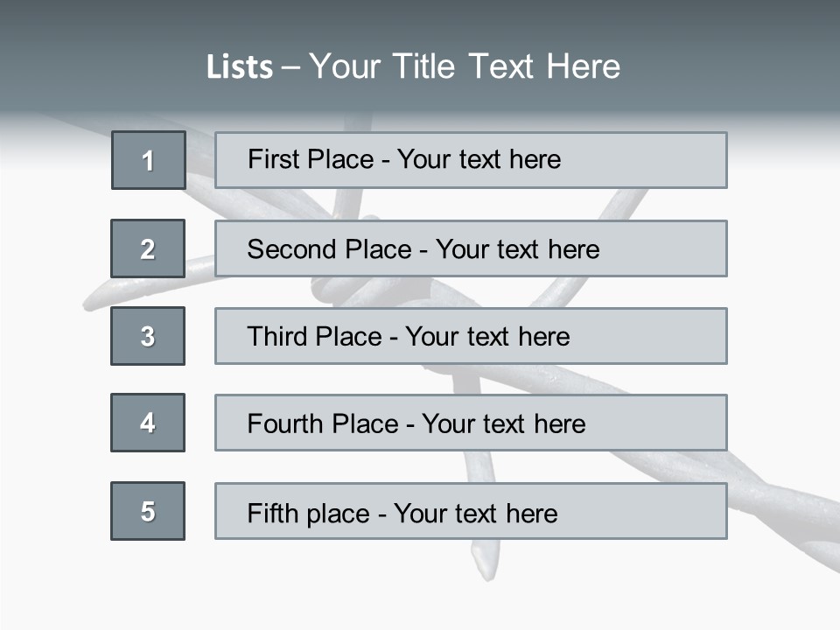840x630 pixels.
Task: Click the number 1 box
Action: click(x=148, y=160)
